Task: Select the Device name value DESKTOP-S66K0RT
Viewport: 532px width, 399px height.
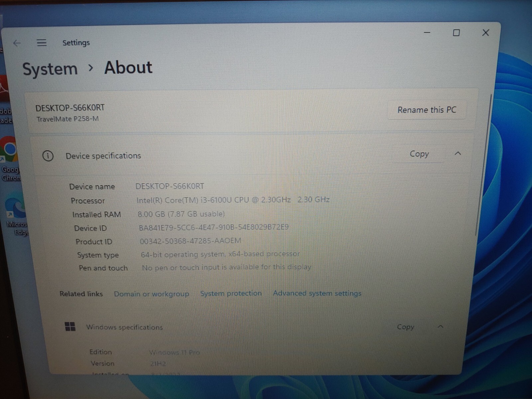Action: (x=170, y=186)
